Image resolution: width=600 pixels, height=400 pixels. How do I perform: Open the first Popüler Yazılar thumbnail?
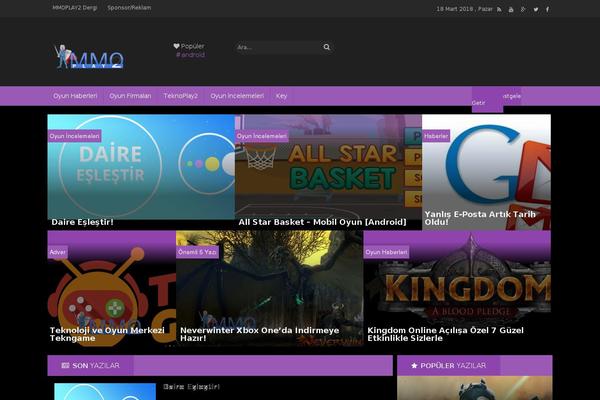pyautogui.click(x=474, y=388)
